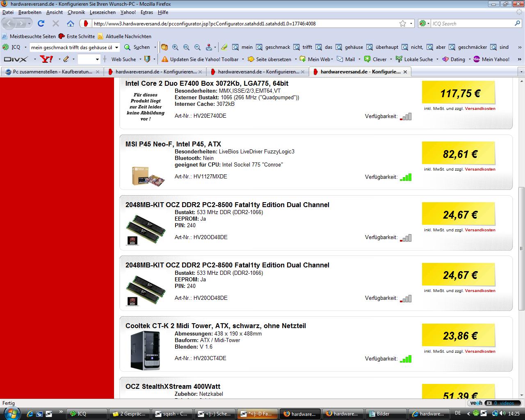525x420 pixels.
Task: Click the 'OCZ StealthXStream 400Watt' product title
Action: point(173,386)
